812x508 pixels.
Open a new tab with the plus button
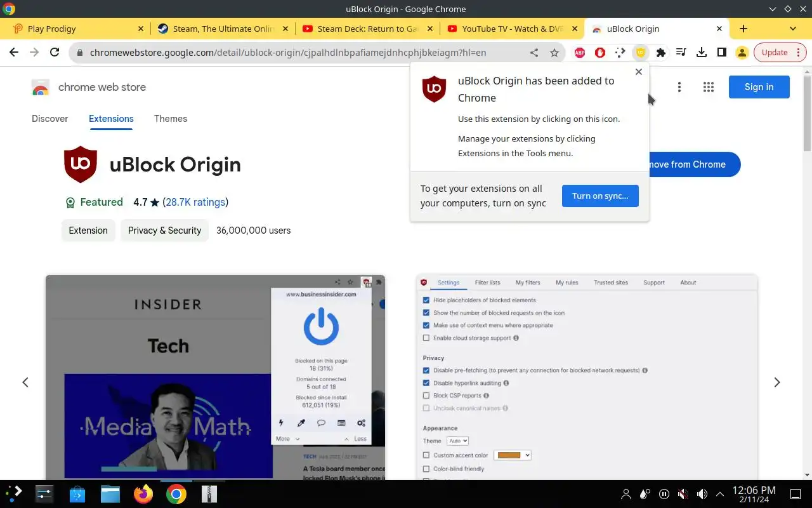[743, 29]
